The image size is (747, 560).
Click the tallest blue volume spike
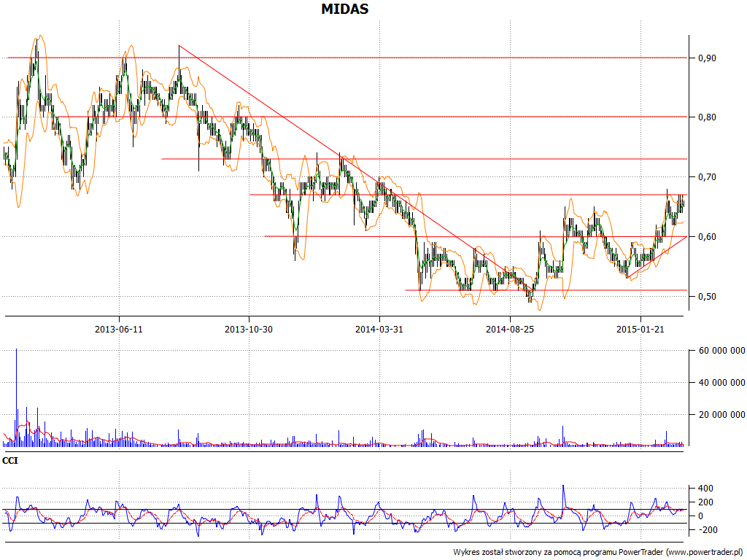[x=16, y=397]
